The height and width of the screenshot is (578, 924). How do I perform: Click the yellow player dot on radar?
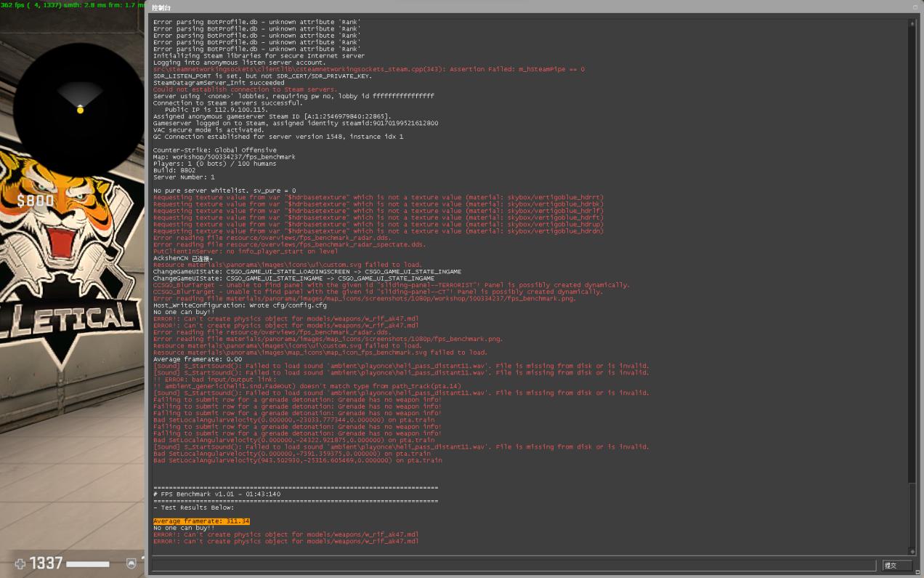[80, 110]
